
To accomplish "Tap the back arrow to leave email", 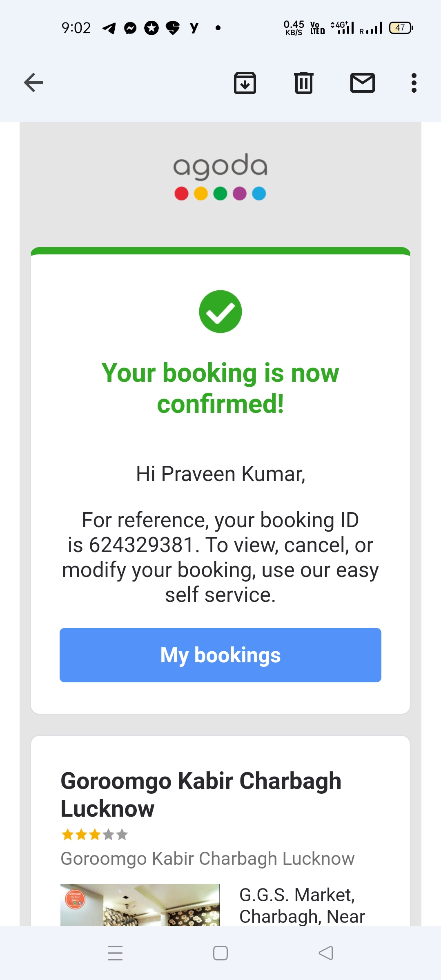I will 33,83.
